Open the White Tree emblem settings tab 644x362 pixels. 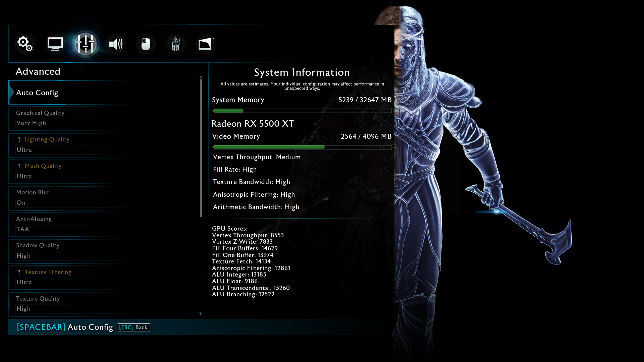tap(176, 44)
